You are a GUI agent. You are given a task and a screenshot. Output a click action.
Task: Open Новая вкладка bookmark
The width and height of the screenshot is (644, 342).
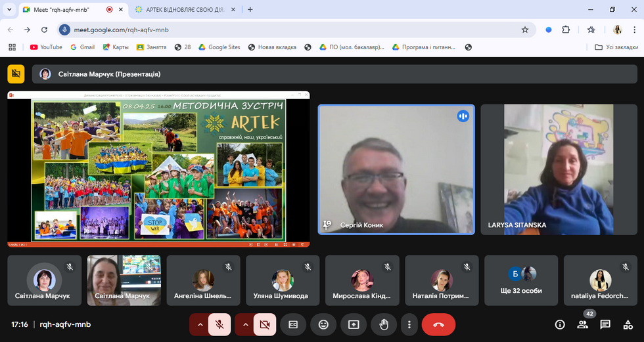272,47
